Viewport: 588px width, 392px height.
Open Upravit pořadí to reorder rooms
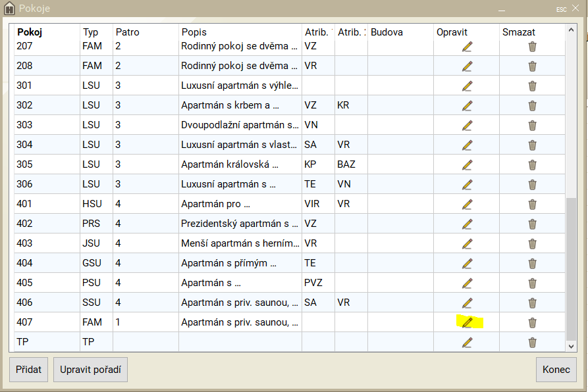tap(90, 370)
